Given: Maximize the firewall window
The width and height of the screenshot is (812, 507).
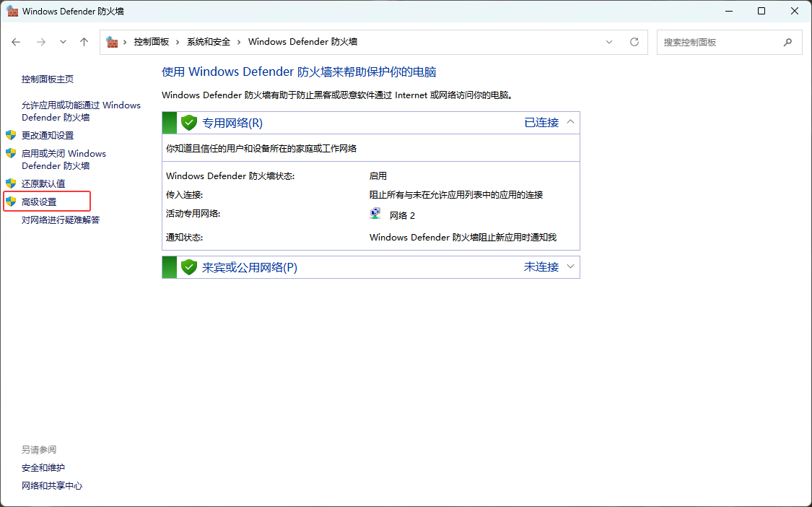Looking at the screenshot, I should (x=761, y=11).
